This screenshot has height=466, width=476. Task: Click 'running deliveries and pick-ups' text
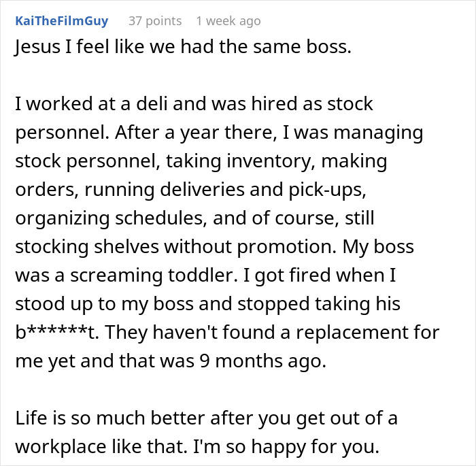pyautogui.click(x=197, y=190)
